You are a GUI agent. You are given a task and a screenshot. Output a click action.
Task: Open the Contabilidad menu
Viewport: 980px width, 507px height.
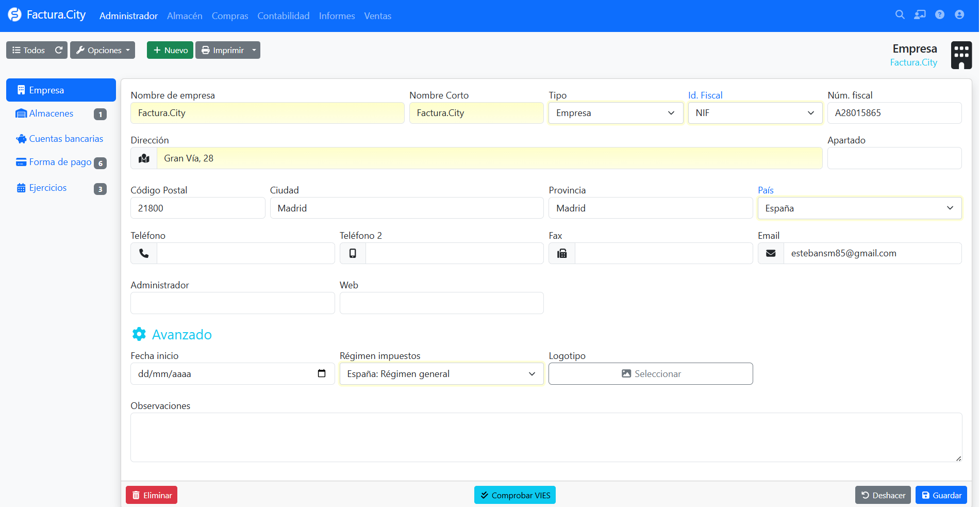click(x=284, y=16)
